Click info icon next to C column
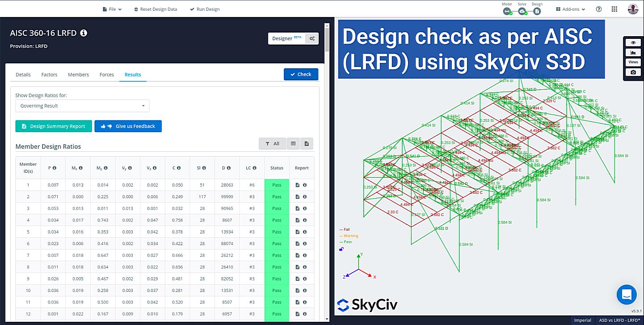 [179, 168]
